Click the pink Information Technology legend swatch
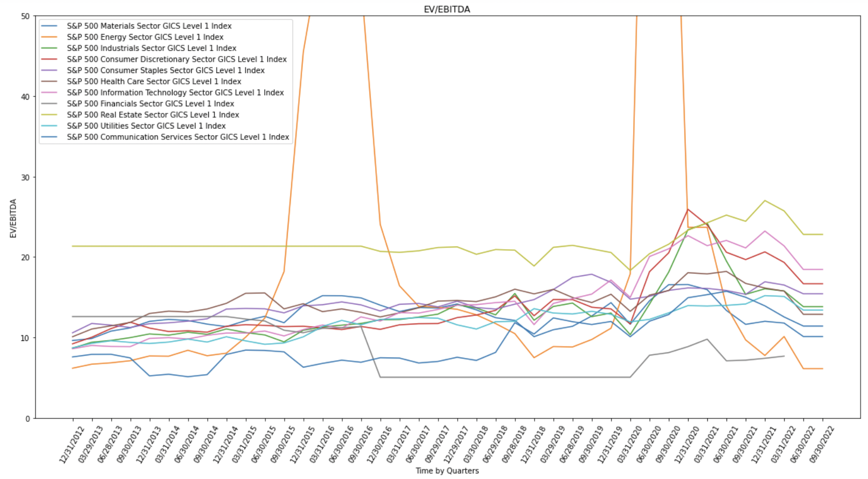The height and width of the screenshot is (479, 868). [x=49, y=93]
